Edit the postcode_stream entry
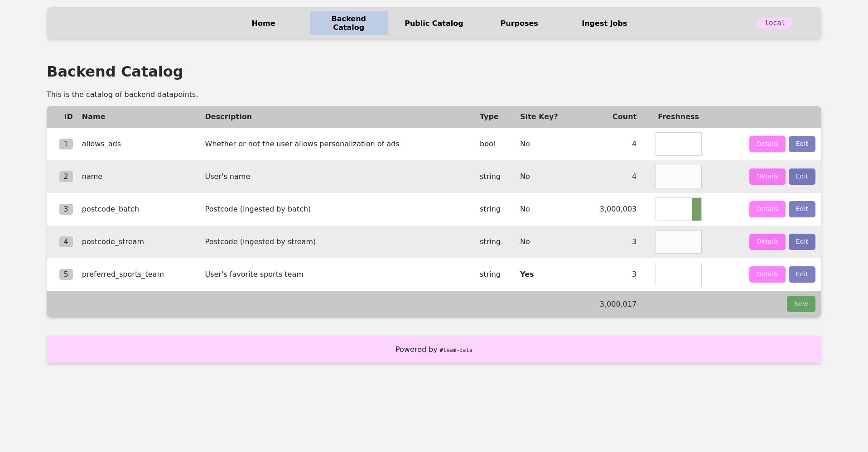 (801, 242)
